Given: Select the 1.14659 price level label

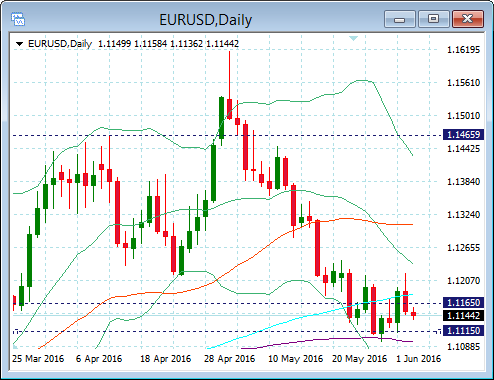Looking at the screenshot, I should 463,135.
